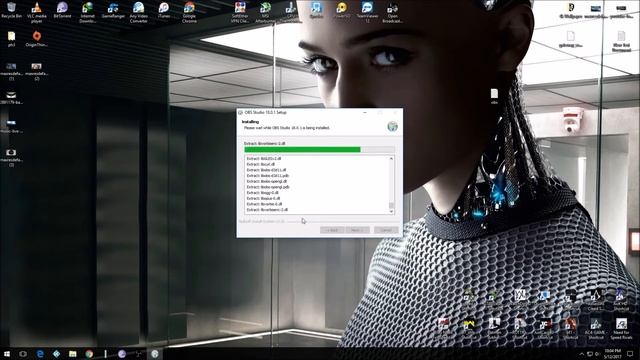Click the extract log scrollbar up arrow
Viewport: 640px width, 360px height.
tap(391, 158)
